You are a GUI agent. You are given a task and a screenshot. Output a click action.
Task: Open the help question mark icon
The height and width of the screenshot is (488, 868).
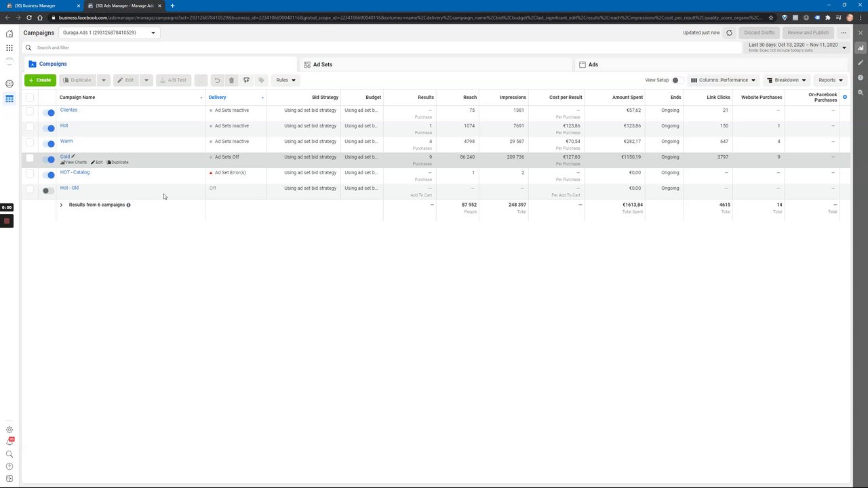coord(9,466)
